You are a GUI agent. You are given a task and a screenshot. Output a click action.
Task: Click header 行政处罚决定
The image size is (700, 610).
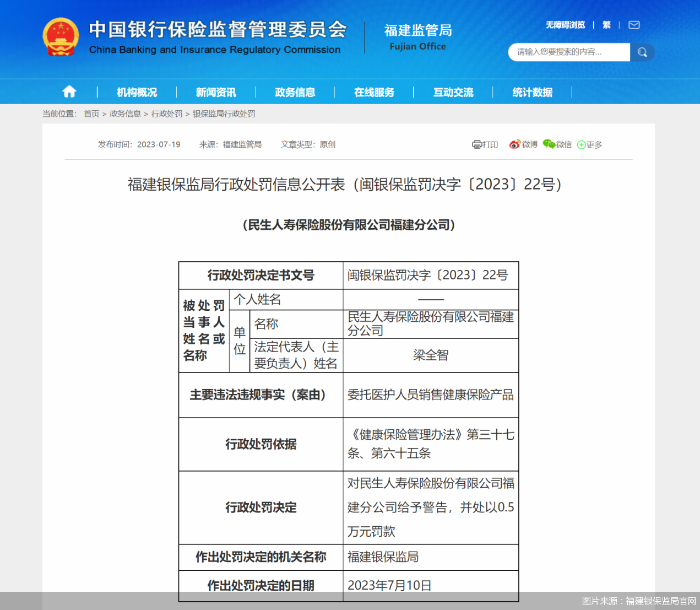tap(261, 508)
